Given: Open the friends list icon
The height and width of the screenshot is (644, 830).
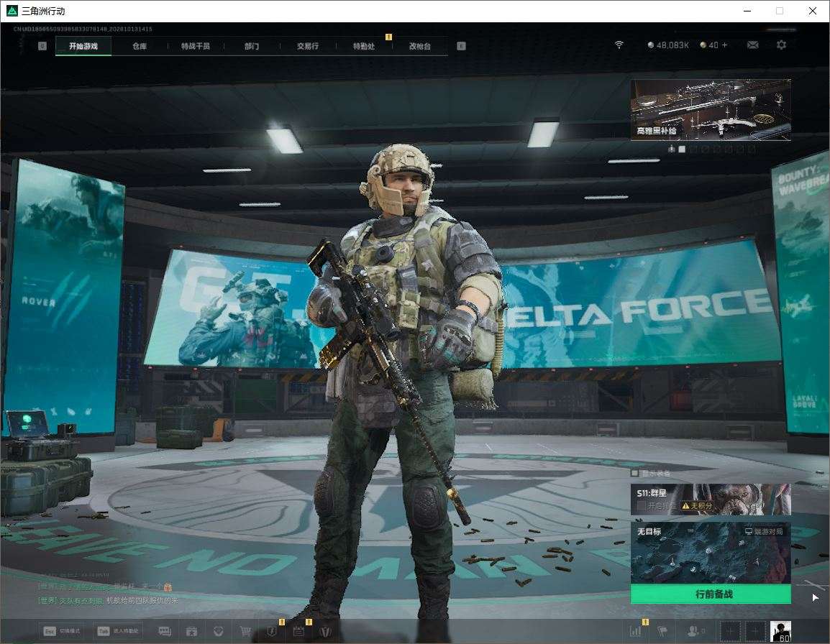Looking at the screenshot, I should pyautogui.click(x=695, y=631).
